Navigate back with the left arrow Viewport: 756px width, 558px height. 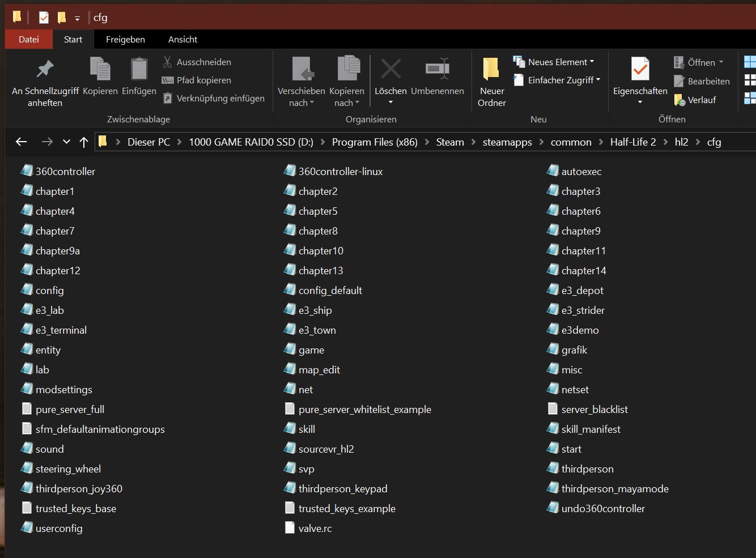pos(22,142)
